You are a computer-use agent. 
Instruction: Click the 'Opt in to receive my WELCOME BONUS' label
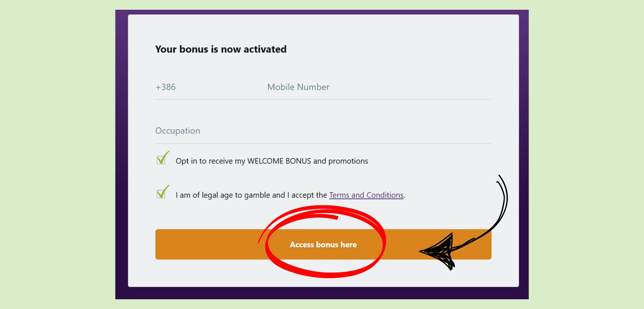[243, 161]
